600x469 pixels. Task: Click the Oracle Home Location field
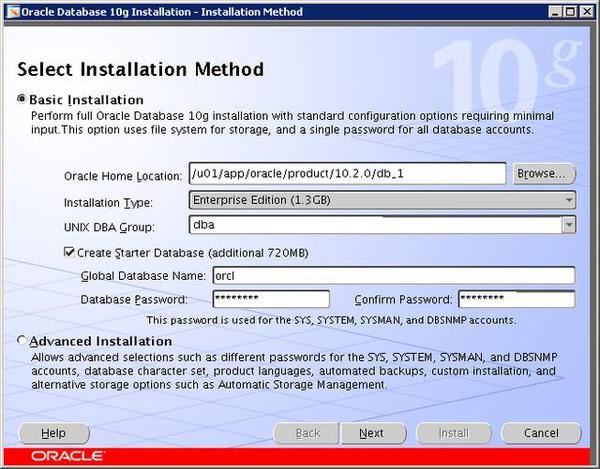point(347,174)
